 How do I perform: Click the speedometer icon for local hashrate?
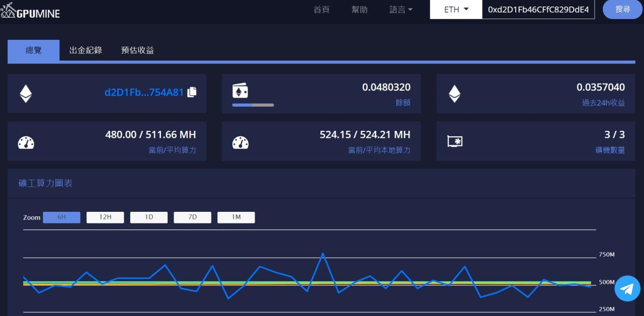point(240,141)
